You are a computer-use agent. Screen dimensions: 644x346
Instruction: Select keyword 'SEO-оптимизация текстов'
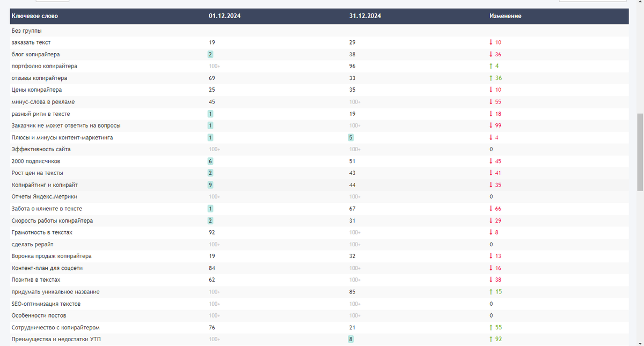point(46,304)
